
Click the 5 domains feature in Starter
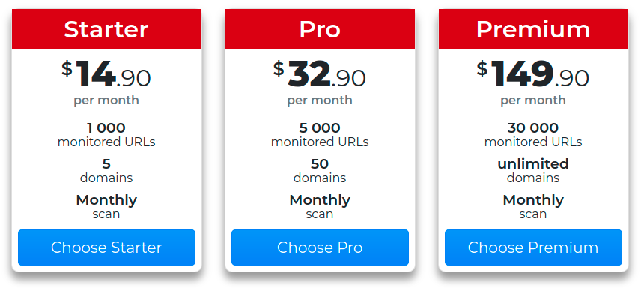tap(106, 171)
